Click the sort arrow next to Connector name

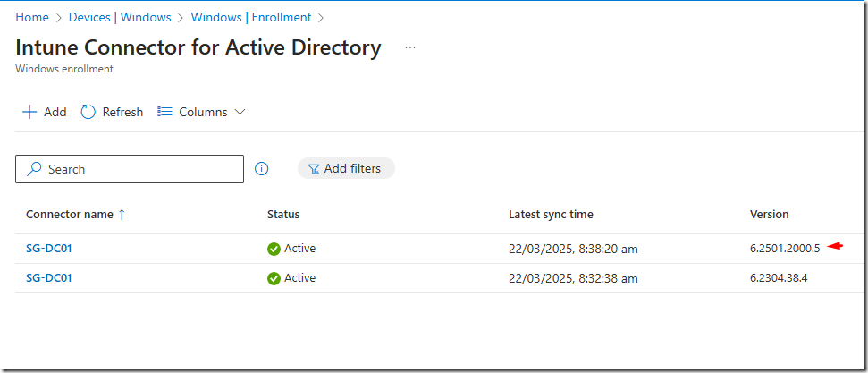[x=122, y=215]
